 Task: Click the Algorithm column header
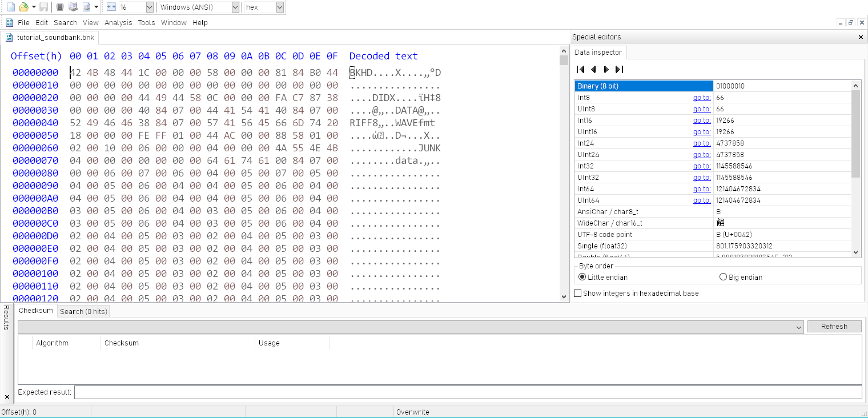click(x=67, y=343)
